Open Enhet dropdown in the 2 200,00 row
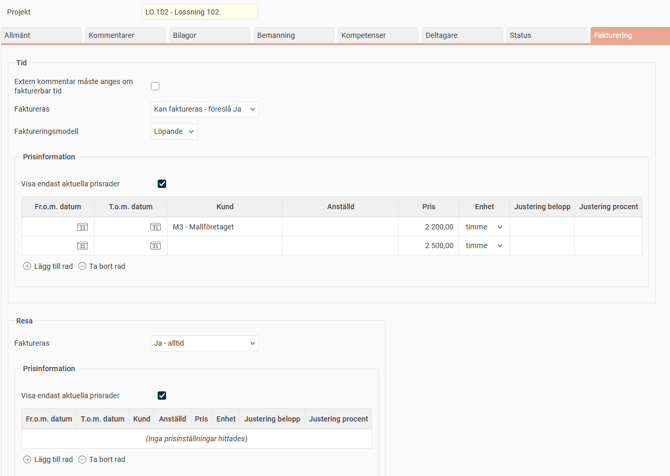This screenshot has height=476, width=670. click(484, 227)
